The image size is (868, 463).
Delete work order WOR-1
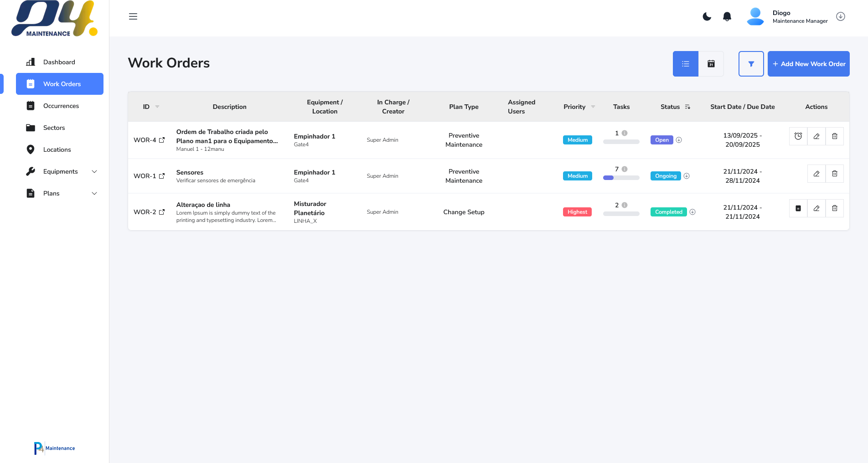(835, 174)
